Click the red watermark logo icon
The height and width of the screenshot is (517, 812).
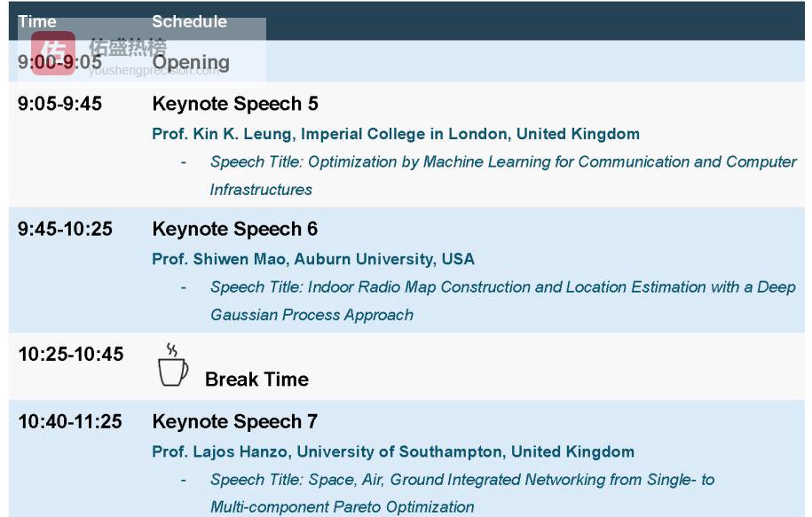(x=53, y=53)
